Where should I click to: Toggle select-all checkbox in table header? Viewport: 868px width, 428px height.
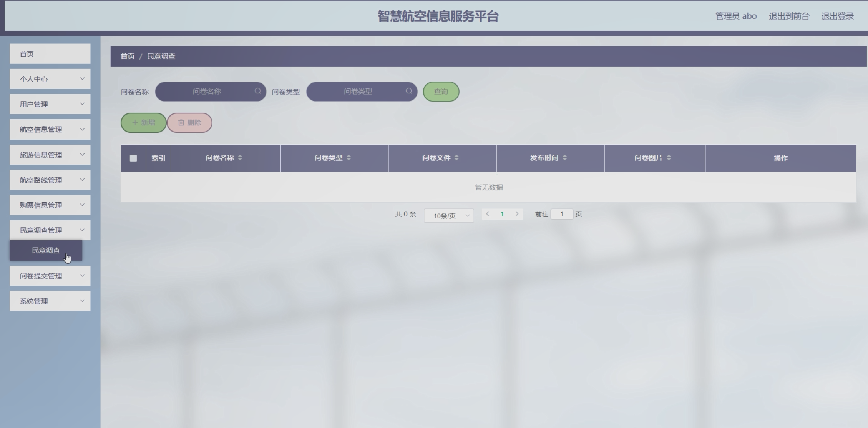[133, 158]
